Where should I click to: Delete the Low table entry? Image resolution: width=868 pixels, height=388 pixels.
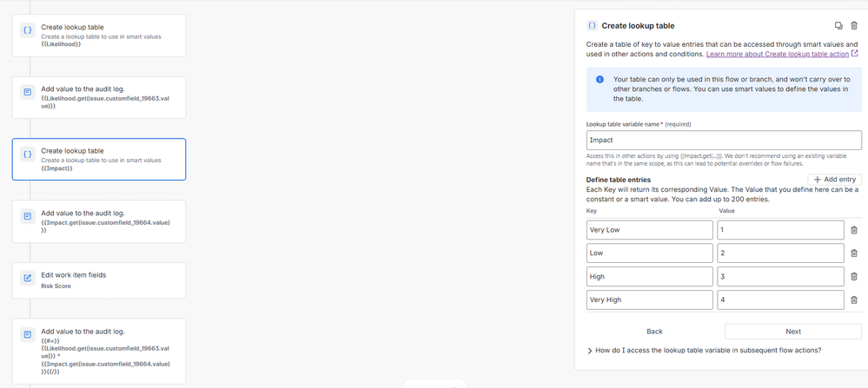[x=853, y=253]
